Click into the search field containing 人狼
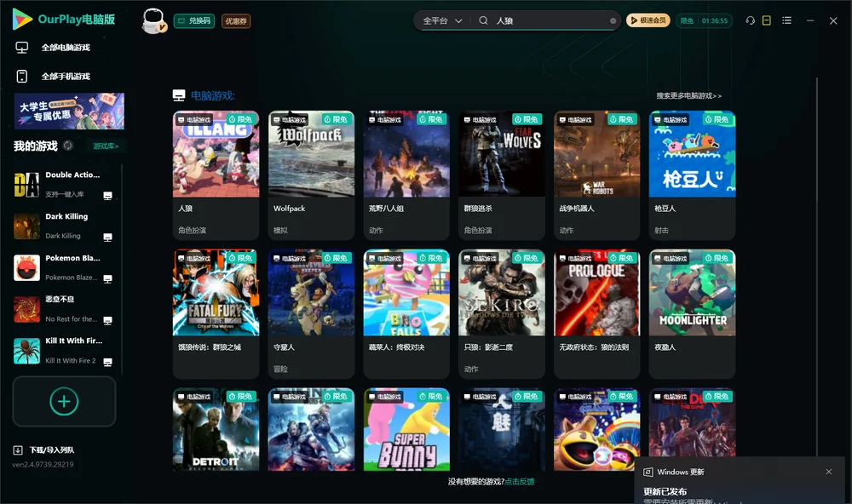Image resolution: width=852 pixels, height=504 pixels. (549, 20)
